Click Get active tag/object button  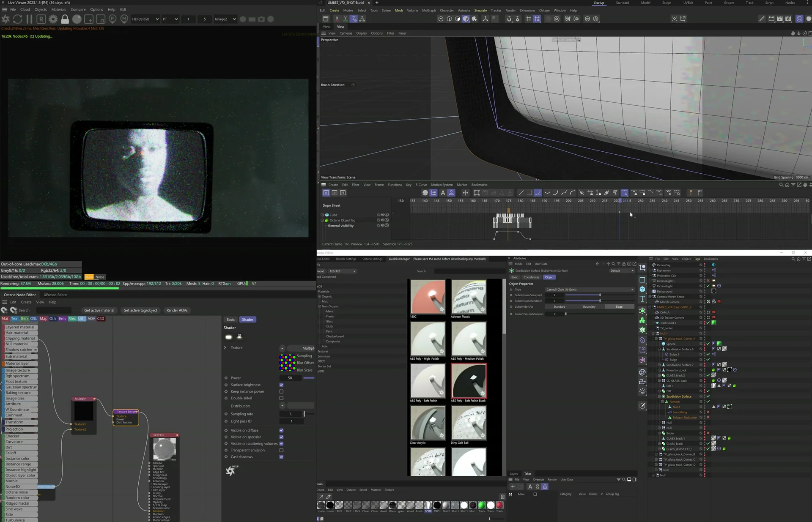[140, 310]
